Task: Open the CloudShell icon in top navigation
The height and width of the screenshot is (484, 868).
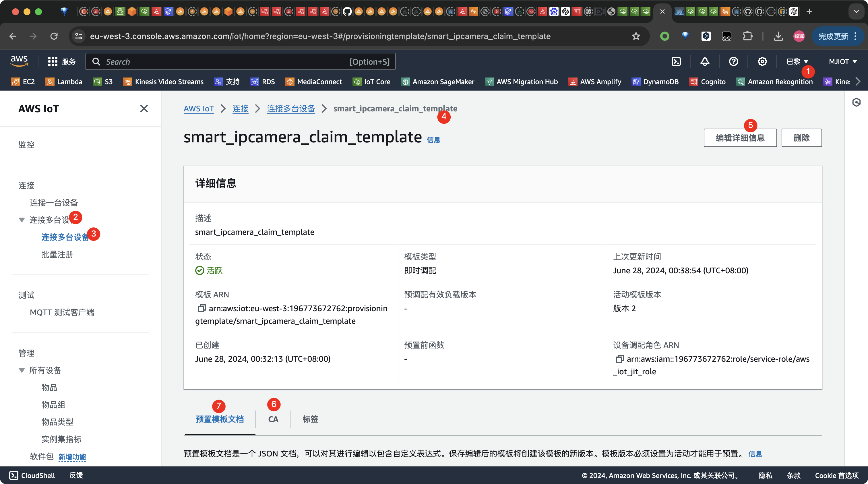Action: pyautogui.click(x=676, y=61)
